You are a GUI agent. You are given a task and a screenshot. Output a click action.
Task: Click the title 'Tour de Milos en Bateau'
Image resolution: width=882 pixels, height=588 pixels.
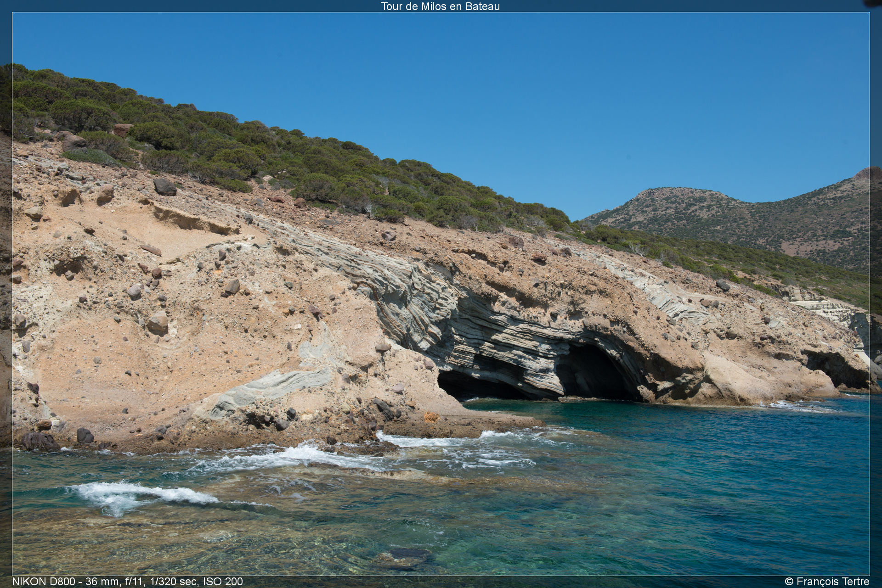pyautogui.click(x=440, y=6)
